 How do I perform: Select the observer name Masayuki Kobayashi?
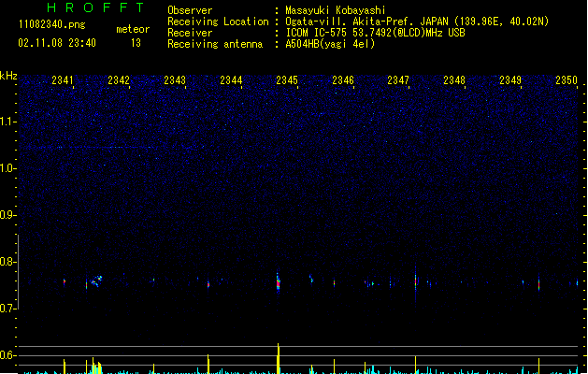[336, 10]
